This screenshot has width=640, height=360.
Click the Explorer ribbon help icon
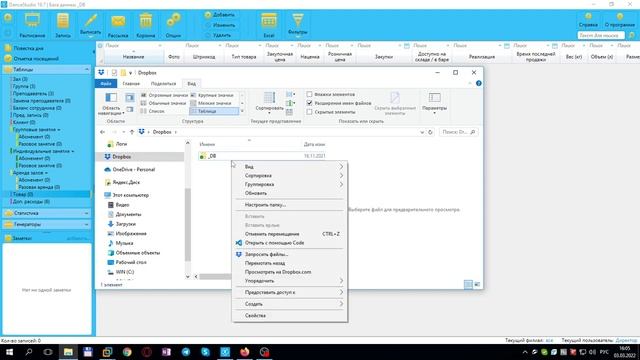478,83
